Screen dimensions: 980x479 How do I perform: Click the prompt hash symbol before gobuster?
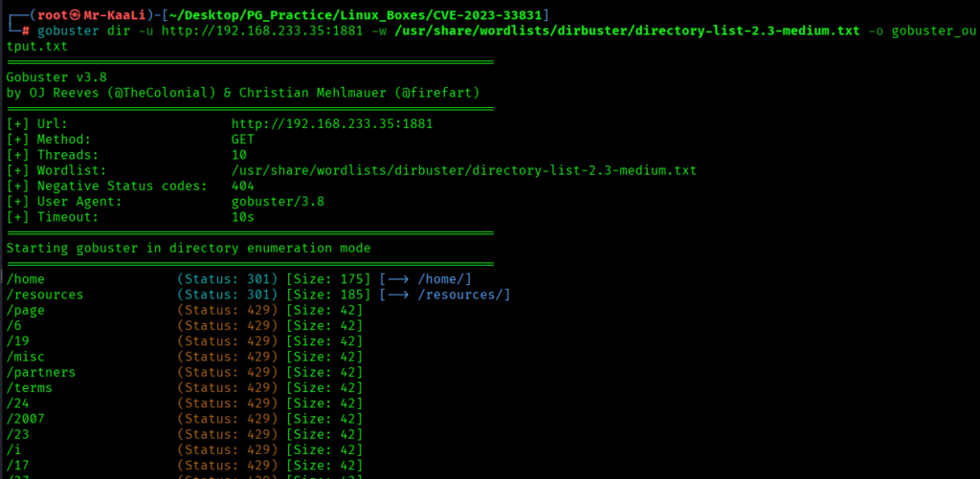pyautogui.click(x=26, y=30)
